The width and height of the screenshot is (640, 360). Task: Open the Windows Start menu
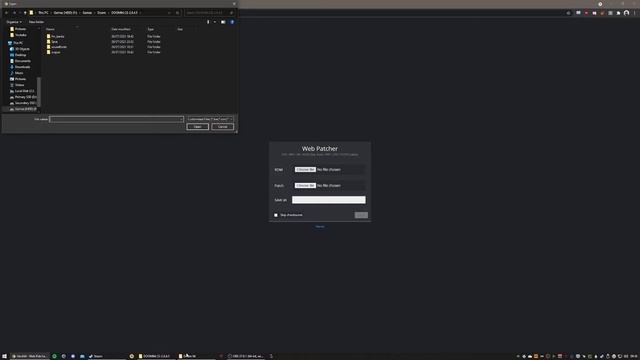tap(4, 356)
